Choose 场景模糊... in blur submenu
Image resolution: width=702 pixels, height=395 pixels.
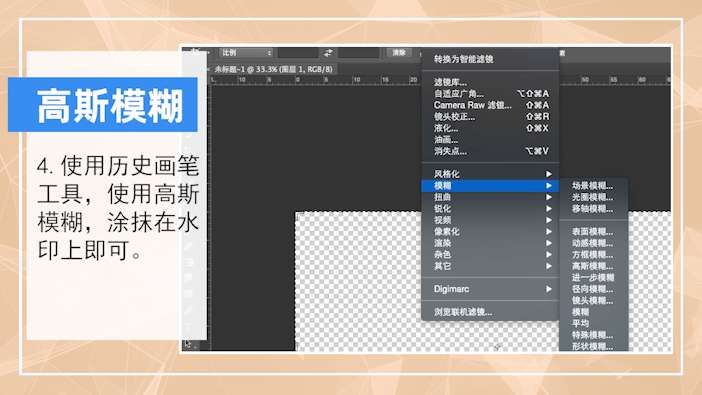pyautogui.click(x=593, y=185)
